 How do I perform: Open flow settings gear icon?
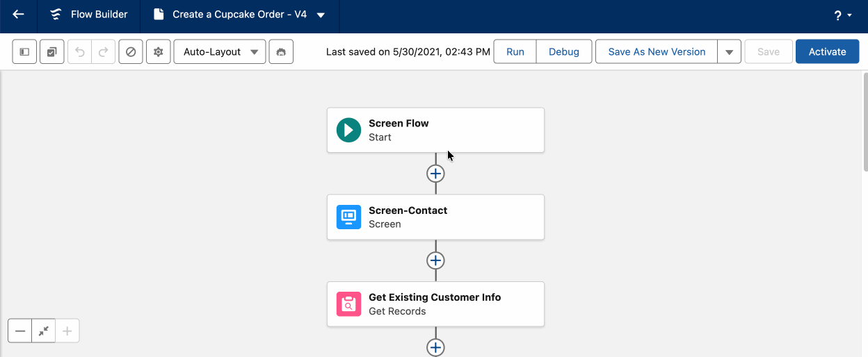tap(159, 52)
